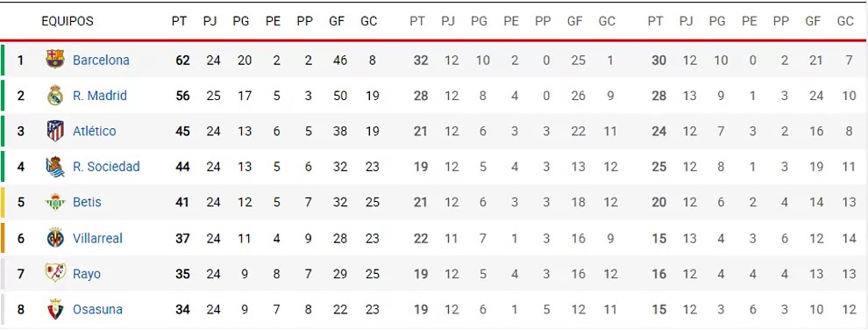Click the Villarreal yellow crest icon
The height and width of the screenshot is (331, 868).
tap(55, 238)
